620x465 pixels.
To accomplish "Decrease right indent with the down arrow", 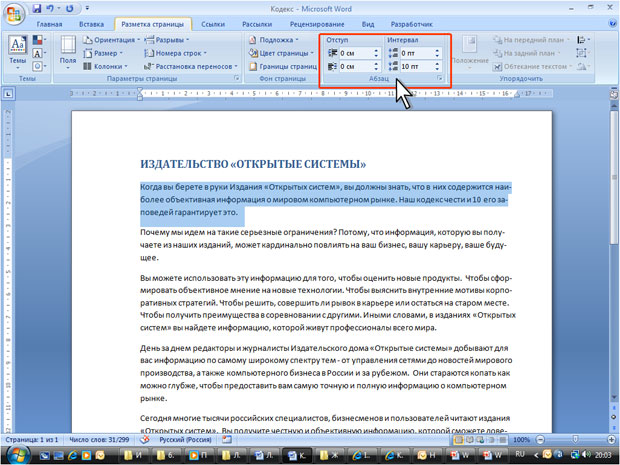I will pos(376,68).
